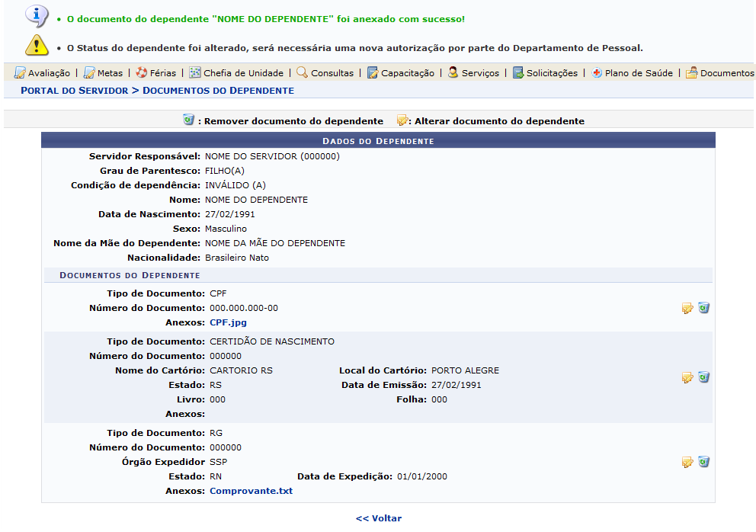This screenshot has width=756, height=532.
Task: Edit the Certidão de Nascimento document
Action: coord(687,378)
